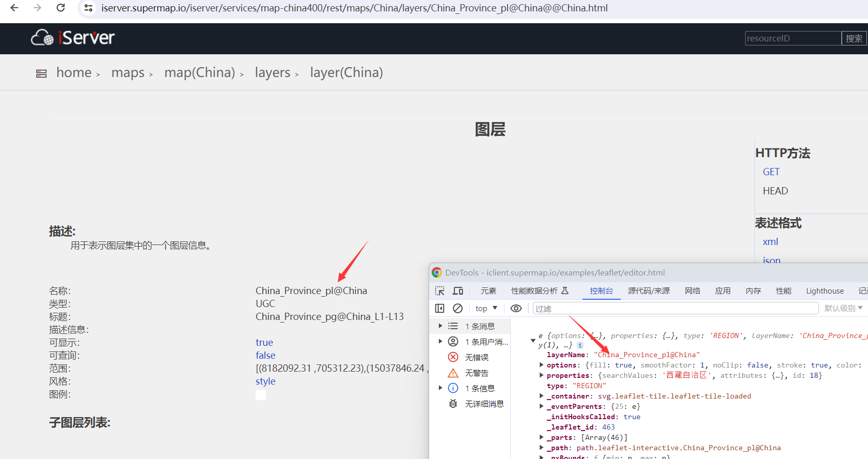Collapse the logged object e {options…}
Image resolution: width=868 pixels, height=459 pixels.
533,341
